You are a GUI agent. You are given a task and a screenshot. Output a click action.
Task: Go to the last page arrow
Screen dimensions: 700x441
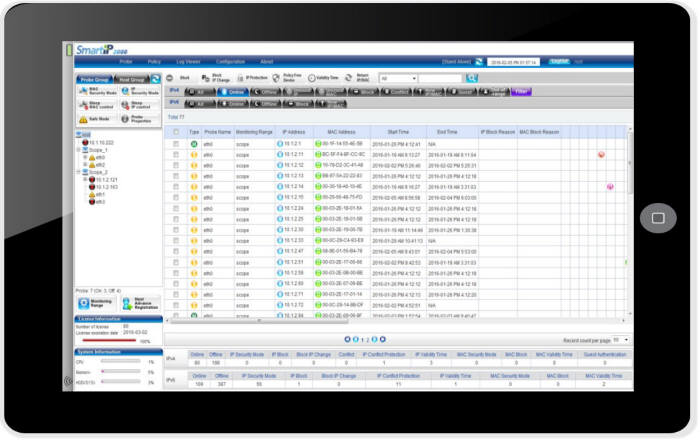tap(383, 340)
